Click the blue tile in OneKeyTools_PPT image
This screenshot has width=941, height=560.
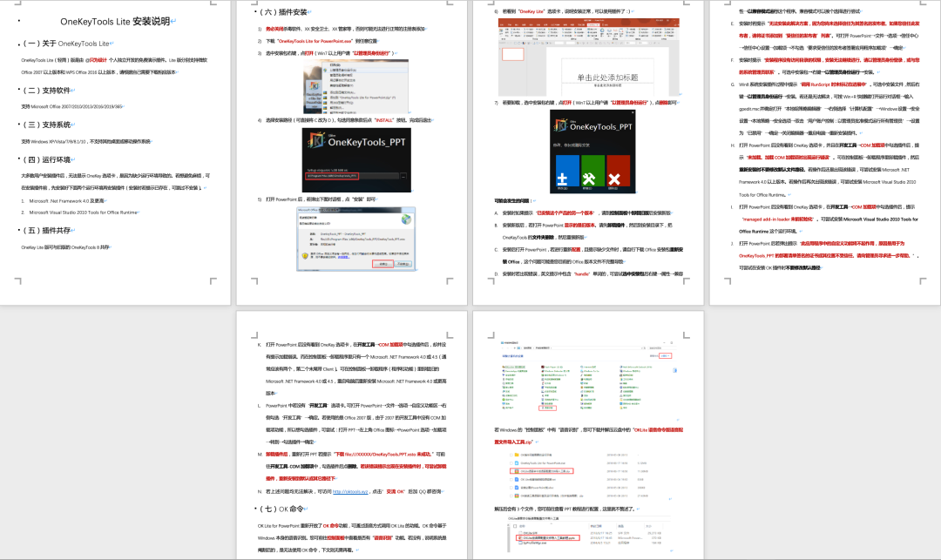point(567,172)
